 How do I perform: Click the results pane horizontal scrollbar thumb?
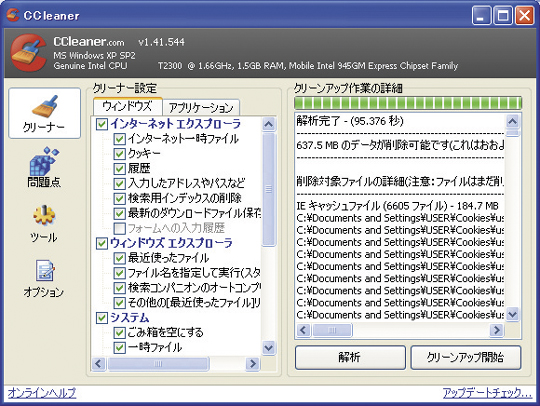click(x=332, y=330)
